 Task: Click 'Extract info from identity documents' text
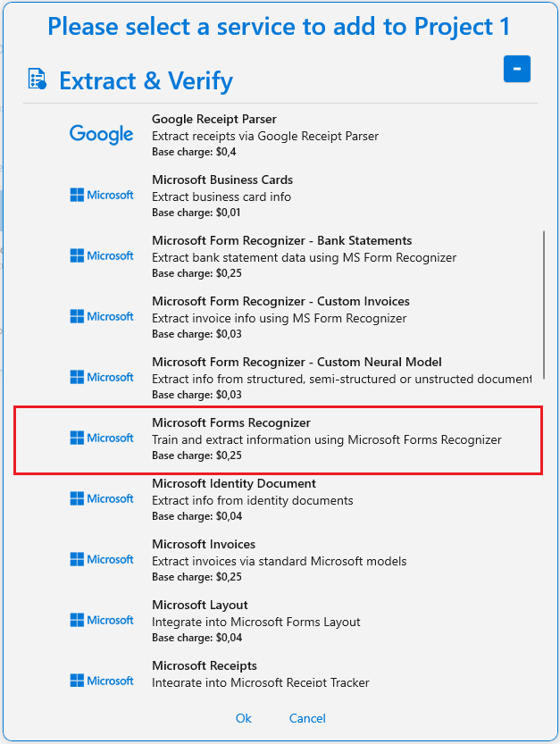[x=253, y=500]
